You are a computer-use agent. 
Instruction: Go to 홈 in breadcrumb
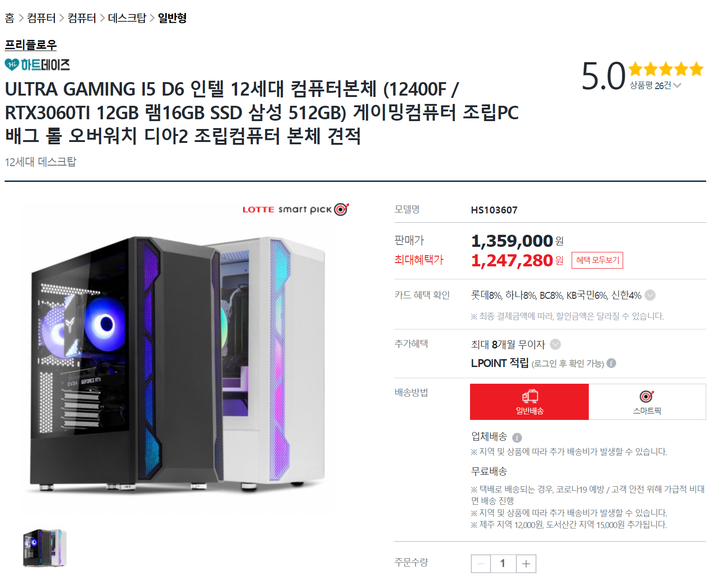click(10, 18)
